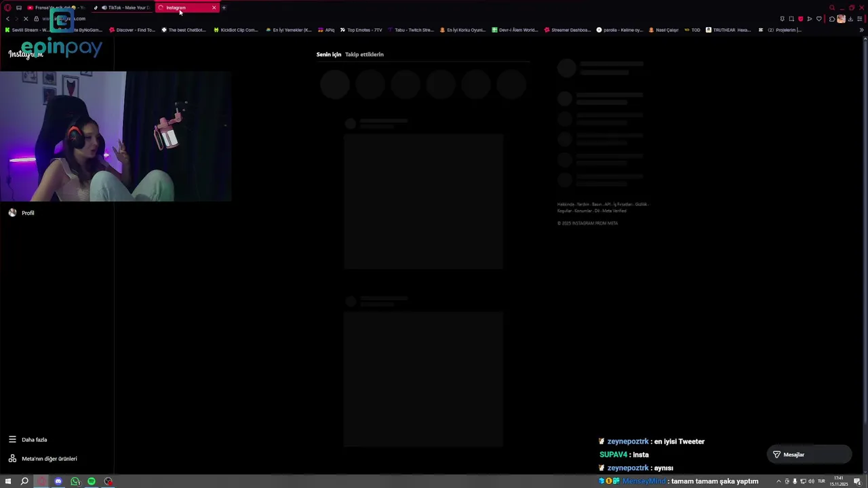This screenshot has width=868, height=488.
Task: Open the APIq bookmark
Action: pos(326,30)
